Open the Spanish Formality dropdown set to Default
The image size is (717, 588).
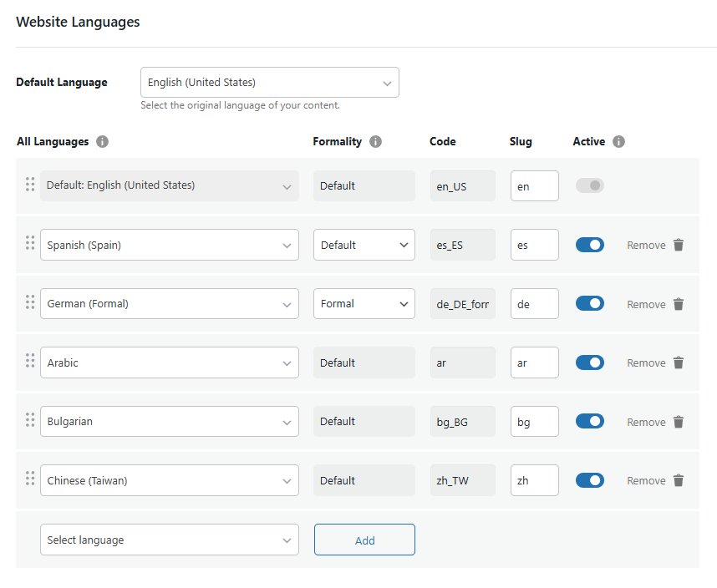[364, 245]
